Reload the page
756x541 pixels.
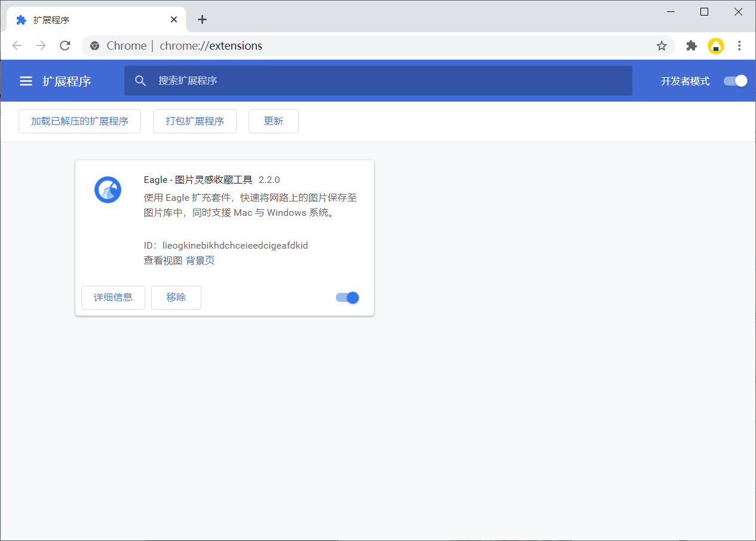(65, 45)
